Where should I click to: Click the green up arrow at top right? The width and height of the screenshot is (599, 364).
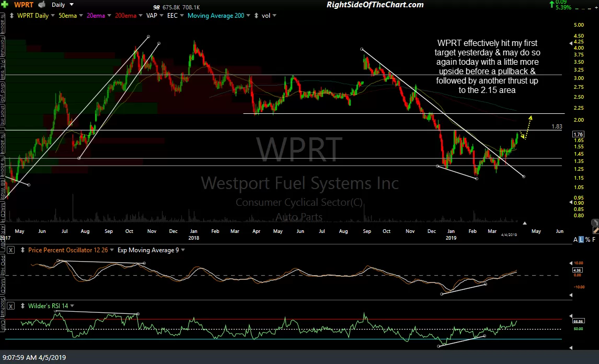click(551, 4)
